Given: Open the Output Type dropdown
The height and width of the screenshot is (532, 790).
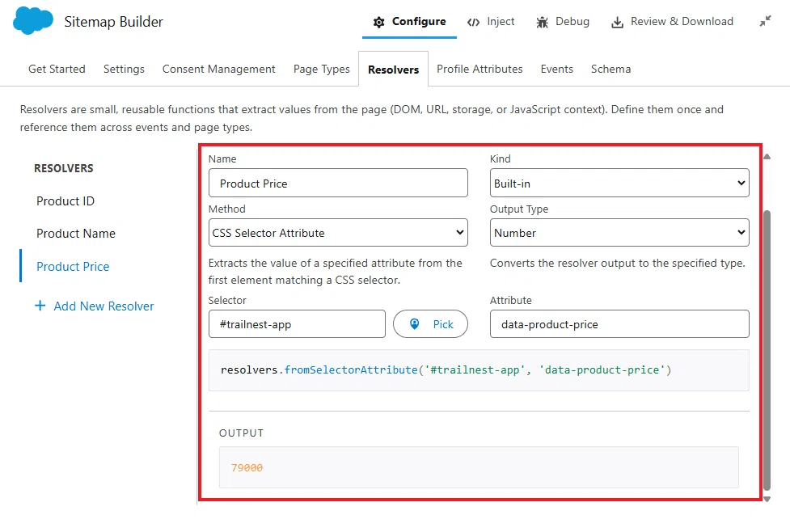Looking at the screenshot, I should (619, 232).
